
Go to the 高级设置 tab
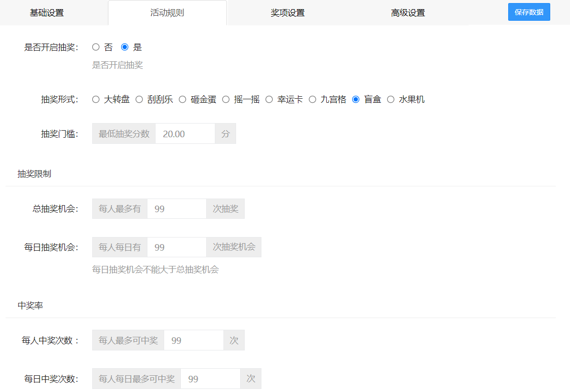[x=408, y=13]
